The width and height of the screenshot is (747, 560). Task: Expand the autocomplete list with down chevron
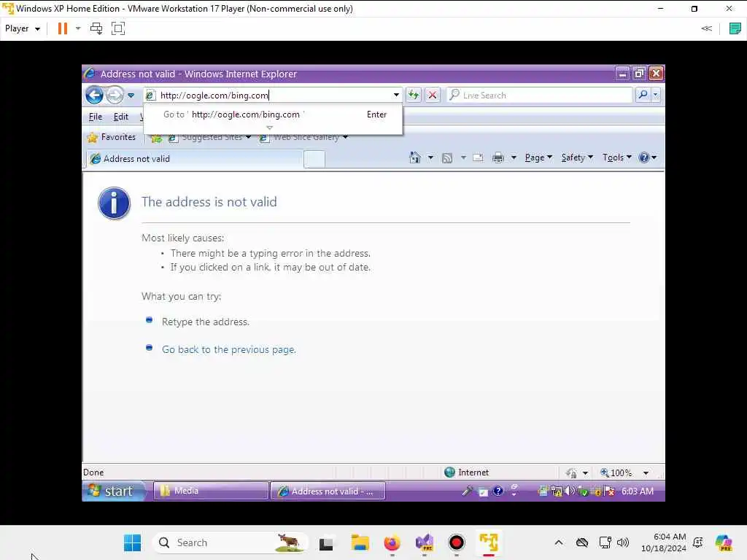pos(270,128)
